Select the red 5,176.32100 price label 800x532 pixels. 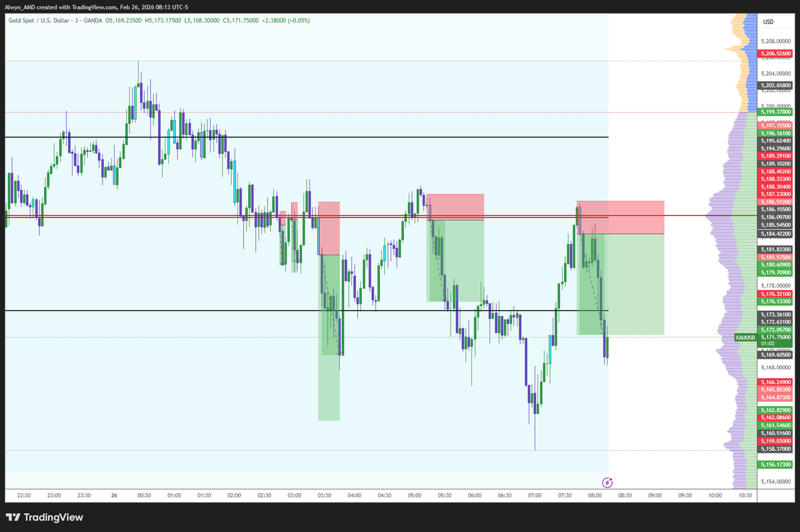775,293
